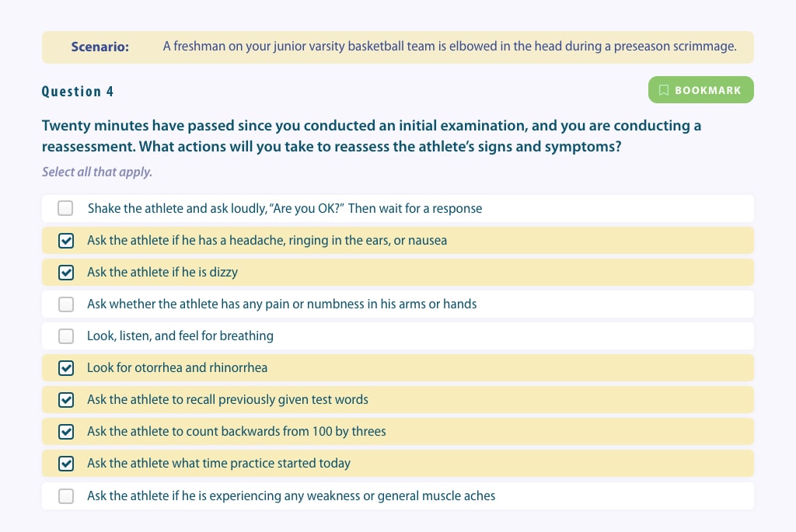This screenshot has height=532, width=796.
Task: Click the answer text 'Ask the athlete if he is dizzy'
Action: tap(162, 273)
